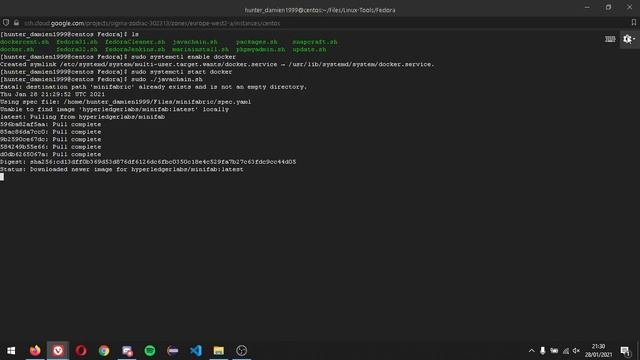This screenshot has height=360, width=640.
Task: Click the 'Unable to find image' line
Action: (114, 109)
